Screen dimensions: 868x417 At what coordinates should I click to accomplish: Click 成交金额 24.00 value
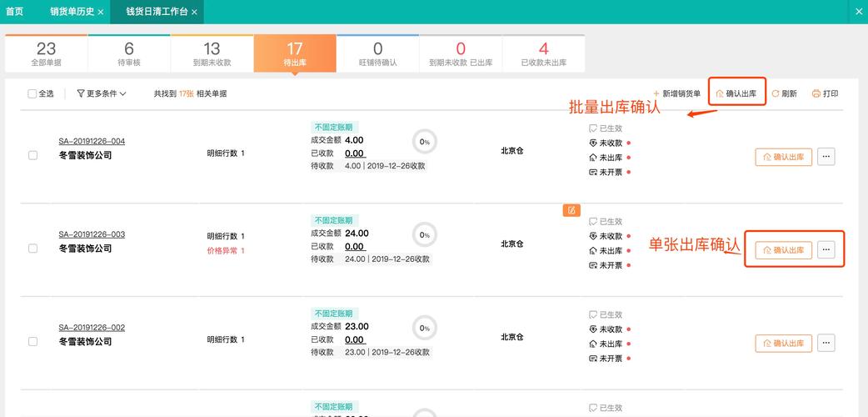click(357, 234)
